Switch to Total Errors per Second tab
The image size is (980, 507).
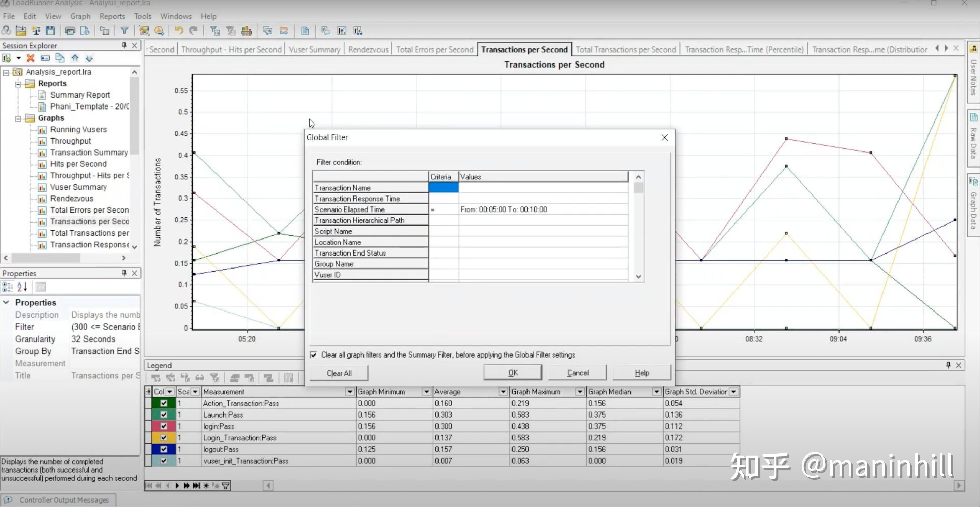434,49
